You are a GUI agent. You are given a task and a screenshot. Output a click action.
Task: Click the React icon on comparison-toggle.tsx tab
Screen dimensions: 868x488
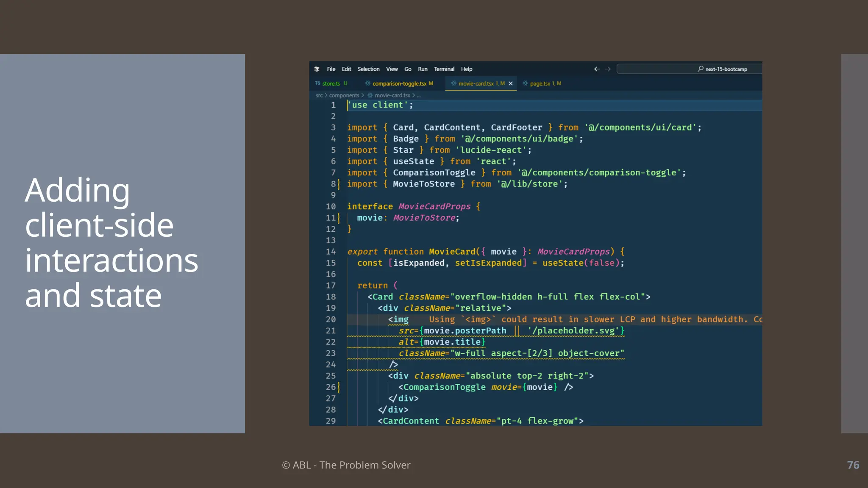coord(367,83)
